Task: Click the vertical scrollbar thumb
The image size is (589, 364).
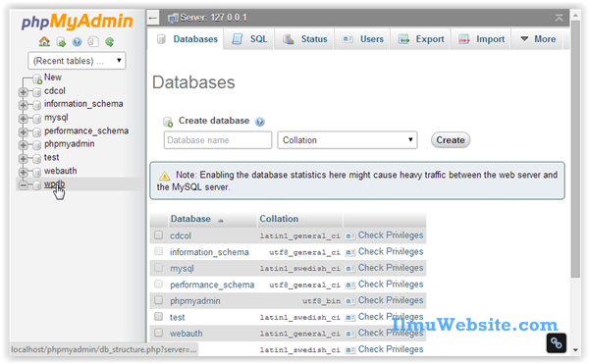Action: 575,148
